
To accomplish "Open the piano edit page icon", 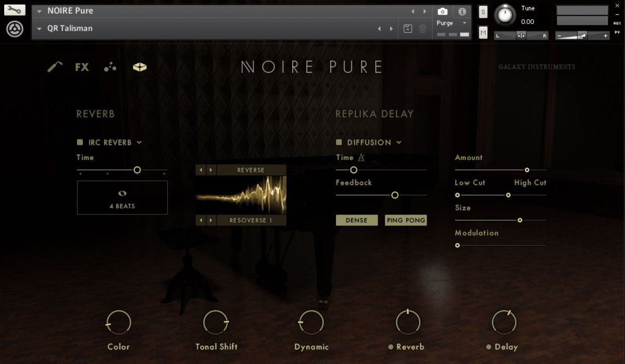I will [x=55, y=67].
